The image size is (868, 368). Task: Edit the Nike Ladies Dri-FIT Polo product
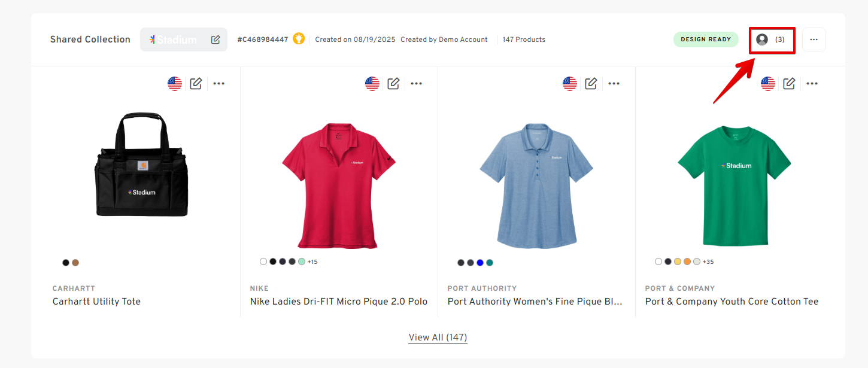(393, 84)
